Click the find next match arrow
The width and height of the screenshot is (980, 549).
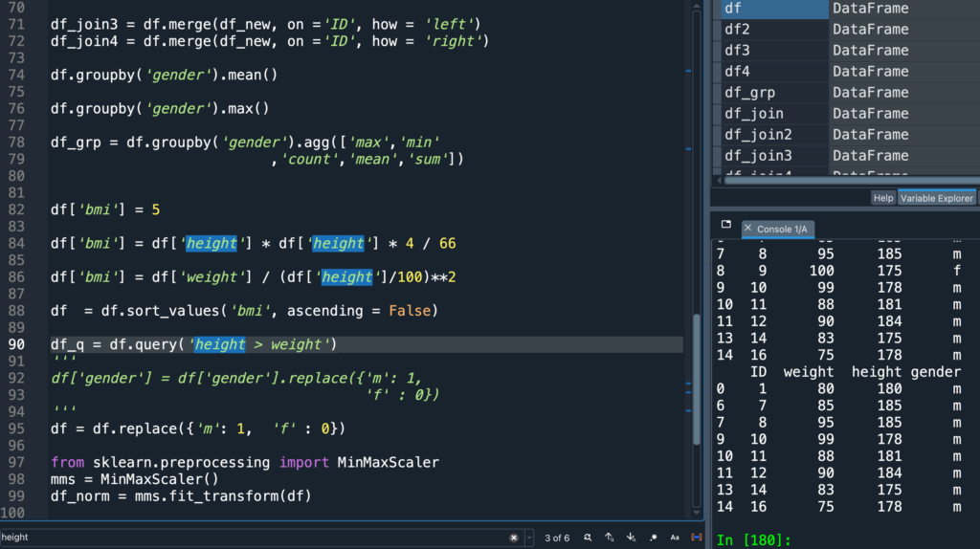[x=631, y=538]
